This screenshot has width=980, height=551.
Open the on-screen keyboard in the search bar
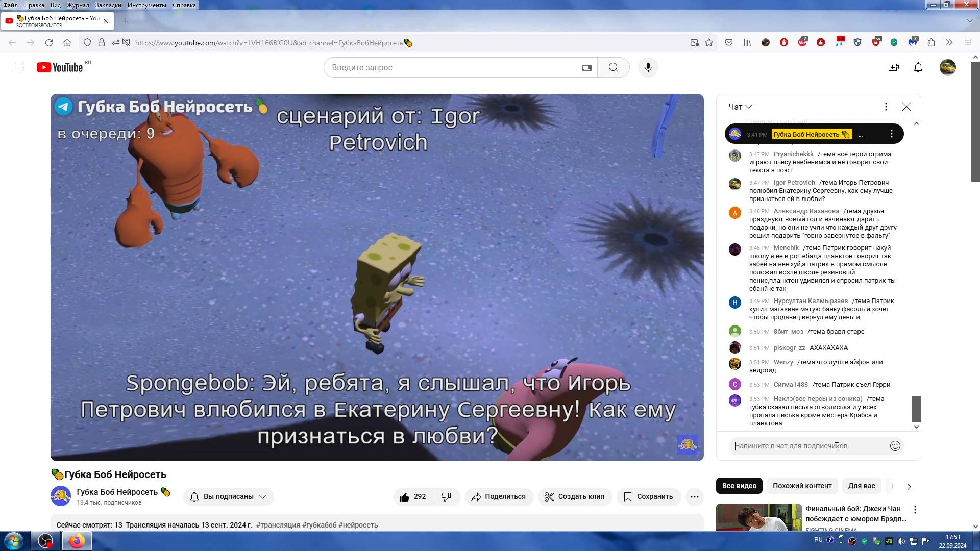coord(586,67)
